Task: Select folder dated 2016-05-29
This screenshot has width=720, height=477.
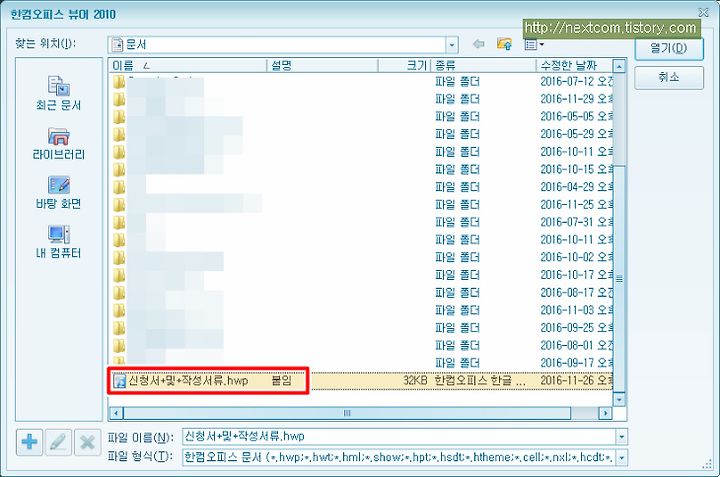Action: 361,134
